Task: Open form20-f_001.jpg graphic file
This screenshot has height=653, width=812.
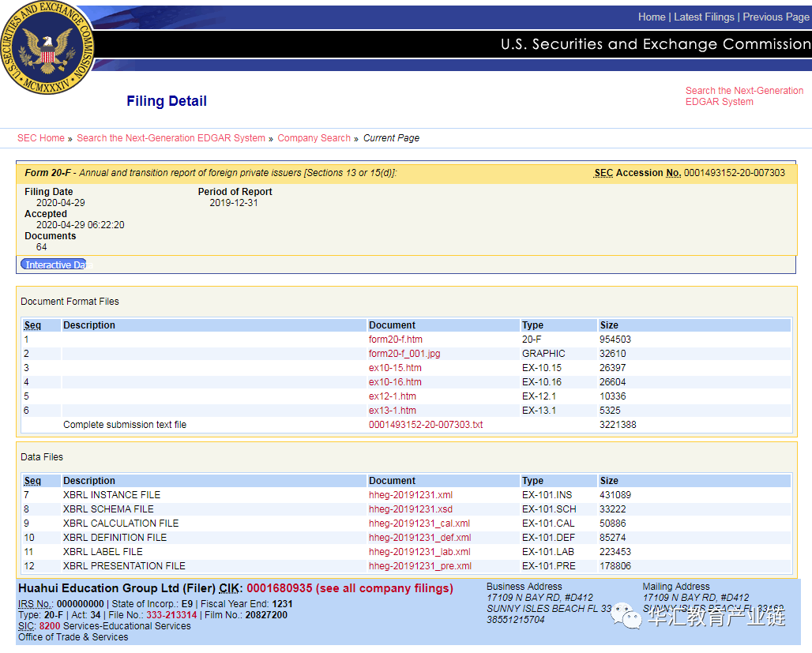Action: [x=404, y=354]
